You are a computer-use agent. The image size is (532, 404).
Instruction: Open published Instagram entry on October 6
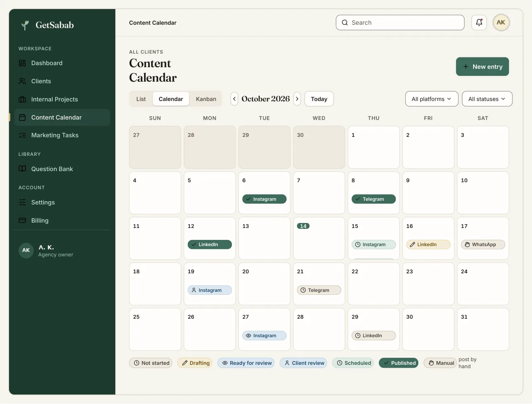[x=264, y=199]
